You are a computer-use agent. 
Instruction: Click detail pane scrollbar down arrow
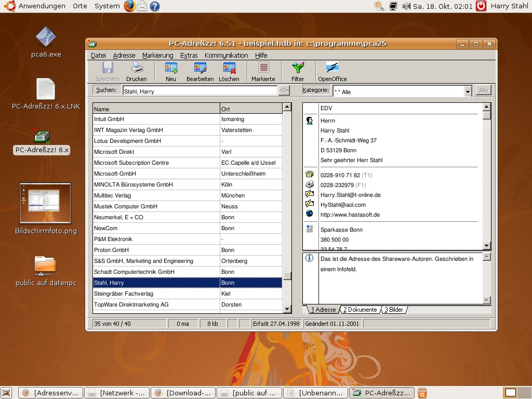(486, 246)
